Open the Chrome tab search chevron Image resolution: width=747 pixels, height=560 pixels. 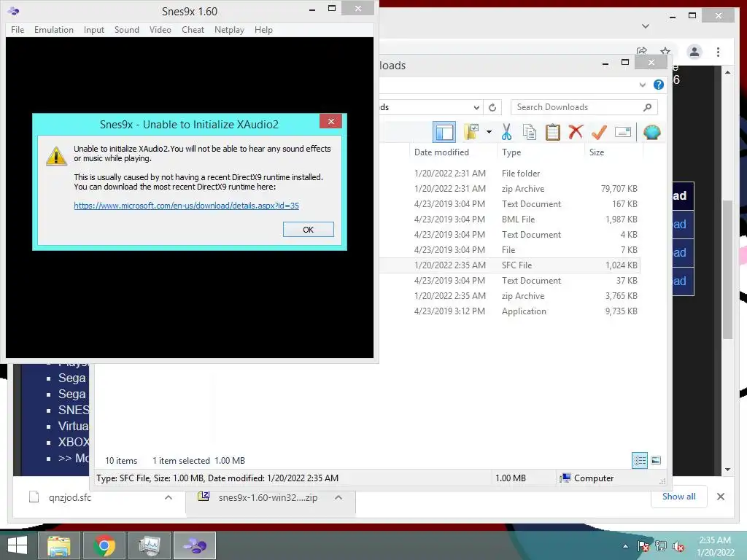click(x=646, y=26)
